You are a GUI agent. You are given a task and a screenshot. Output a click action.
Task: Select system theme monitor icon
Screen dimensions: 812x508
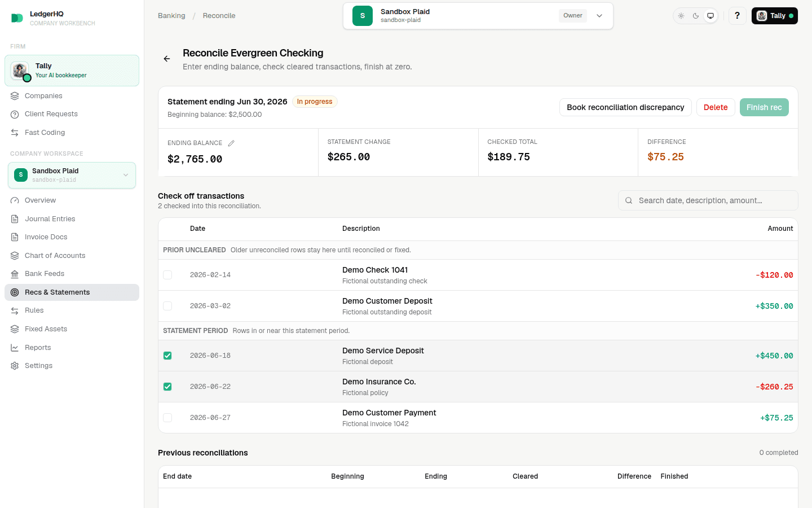710,16
